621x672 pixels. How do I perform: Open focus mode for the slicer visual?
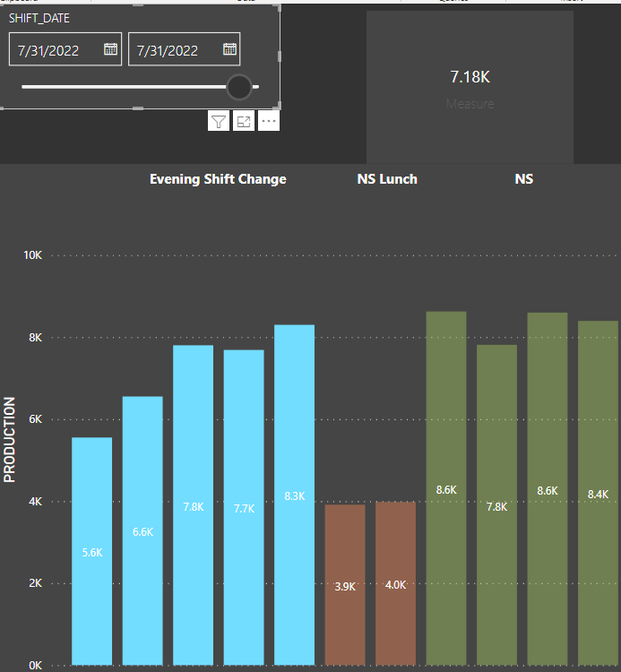(244, 121)
